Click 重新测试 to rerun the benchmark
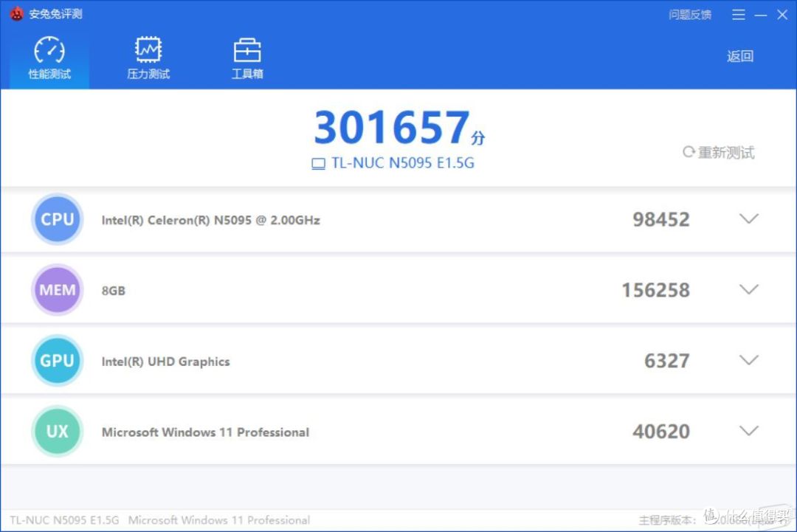This screenshot has height=532, width=797. click(x=719, y=152)
